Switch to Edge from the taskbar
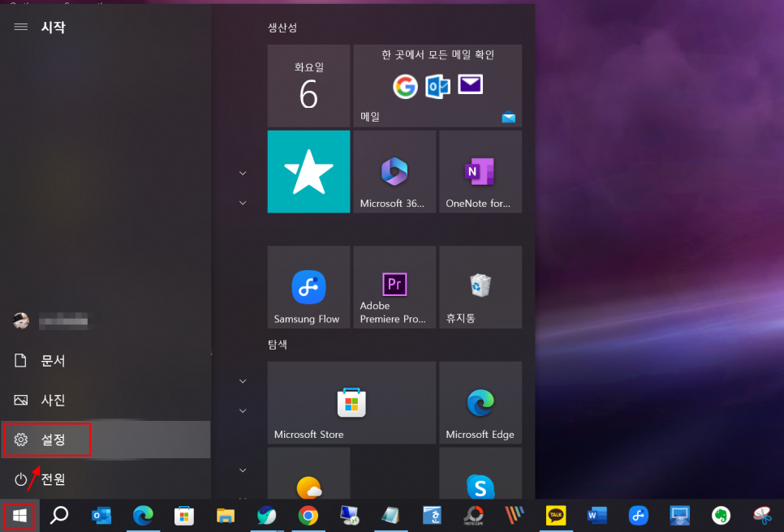This screenshot has width=784, height=532. point(143,515)
